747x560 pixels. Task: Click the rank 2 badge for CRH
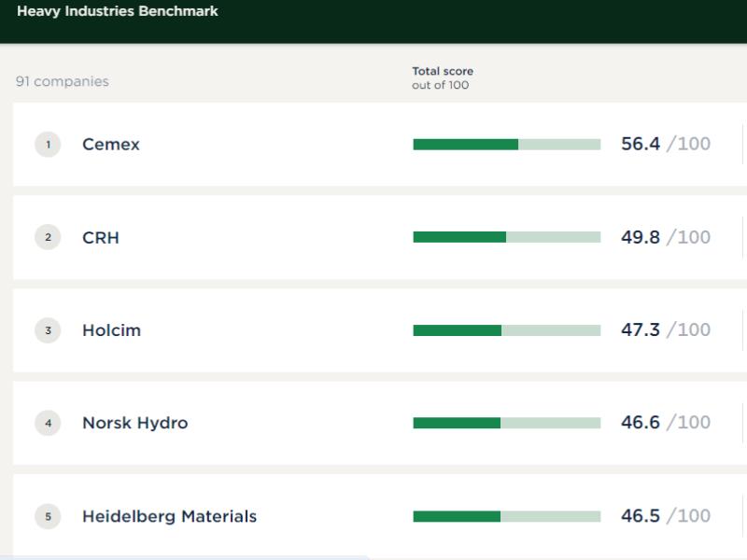click(x=48, y=237)
